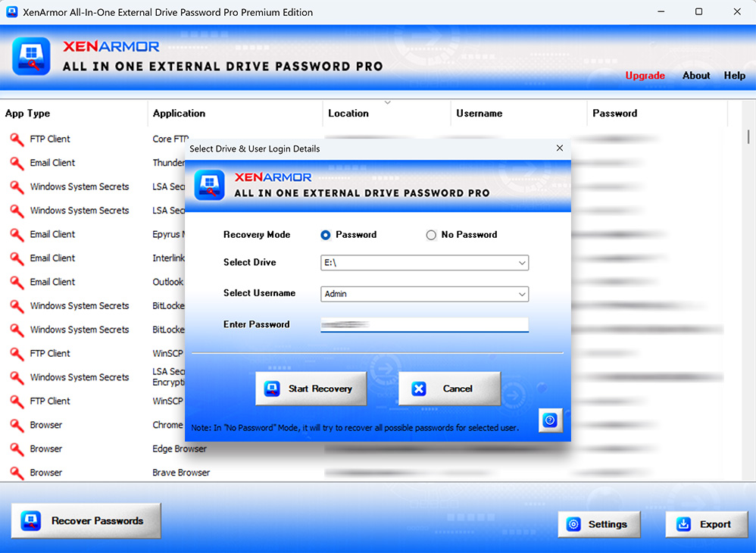This screenshot has height=553, width=756.
Task: Select the Password recovery mode radio button
Action: coord(326,235)
